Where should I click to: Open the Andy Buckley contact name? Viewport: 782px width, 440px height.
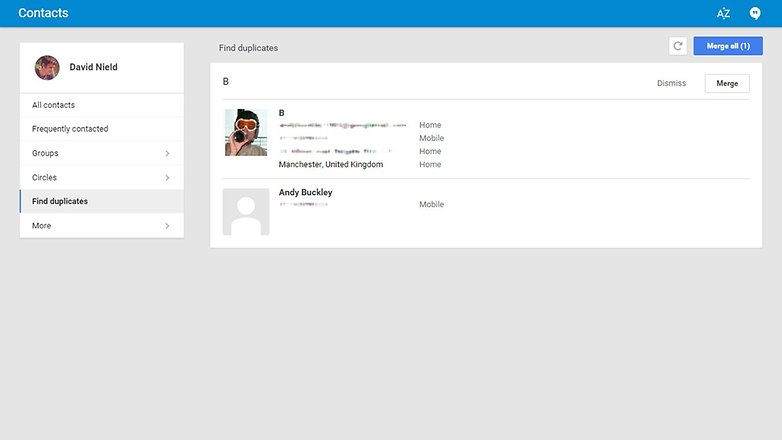pos(305,192)
